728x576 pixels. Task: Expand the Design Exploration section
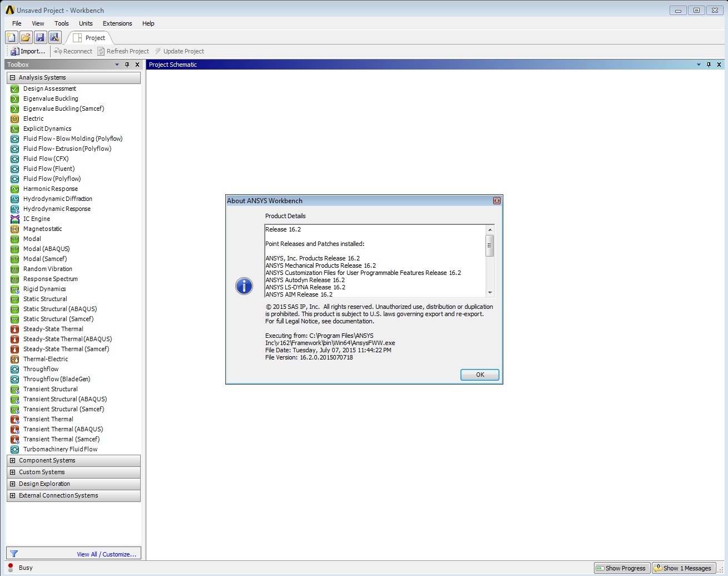click(12, 484)
